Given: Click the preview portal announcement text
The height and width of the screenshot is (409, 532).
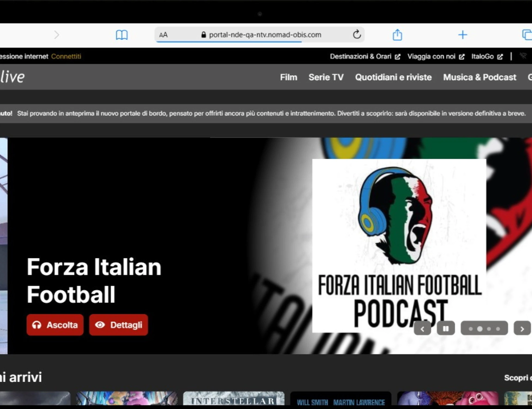Looking at the screenshot, I should [x=271, y=113].
